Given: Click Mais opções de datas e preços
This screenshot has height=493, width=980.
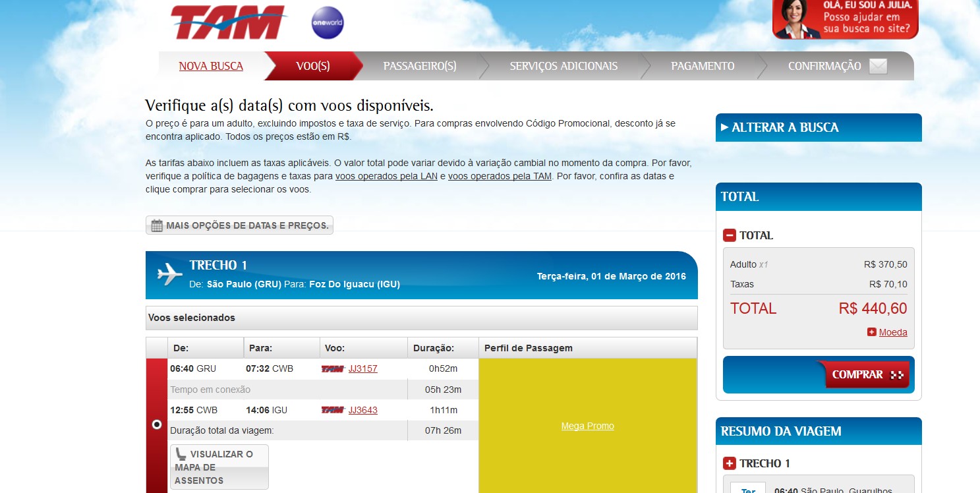Looking at the screenshot, I should (x=239, y=225).
